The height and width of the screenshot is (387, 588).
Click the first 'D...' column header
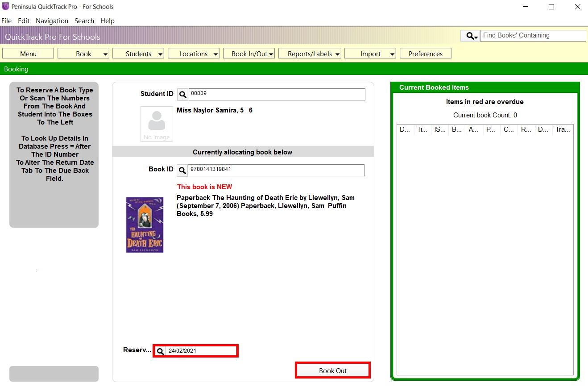[405, 130]
